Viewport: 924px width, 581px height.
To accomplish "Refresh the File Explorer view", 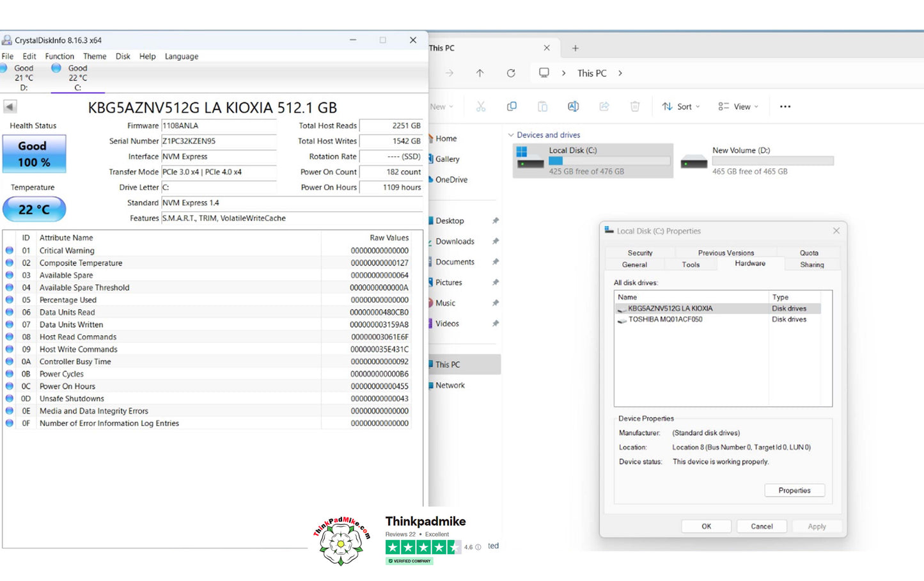I will pos(511,73).
